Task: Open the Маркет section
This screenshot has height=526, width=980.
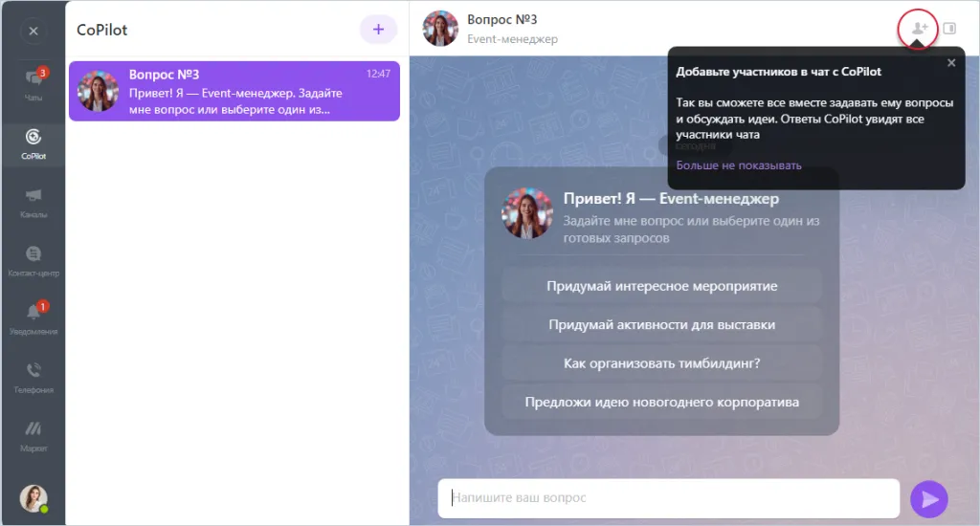Action: pyautogui.click(x=33, y=436)
